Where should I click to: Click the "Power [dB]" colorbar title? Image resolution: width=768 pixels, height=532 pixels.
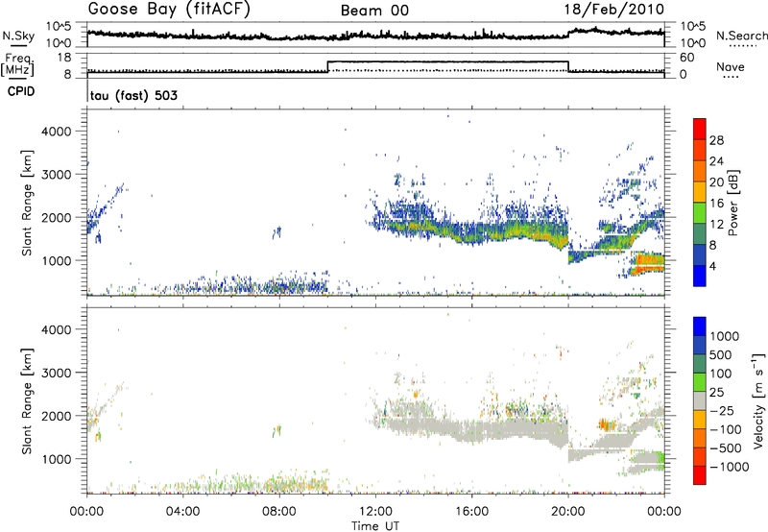click(x=732, y=203)
